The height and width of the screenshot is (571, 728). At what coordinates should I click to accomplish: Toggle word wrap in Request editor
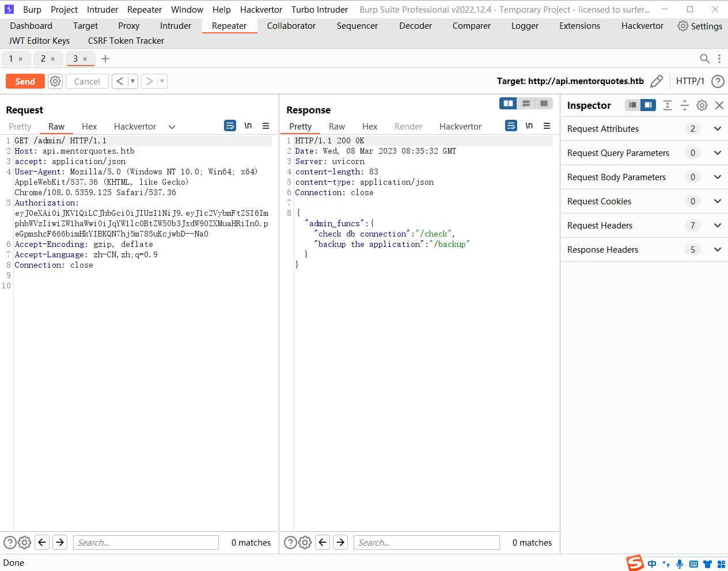pos(230,125)
